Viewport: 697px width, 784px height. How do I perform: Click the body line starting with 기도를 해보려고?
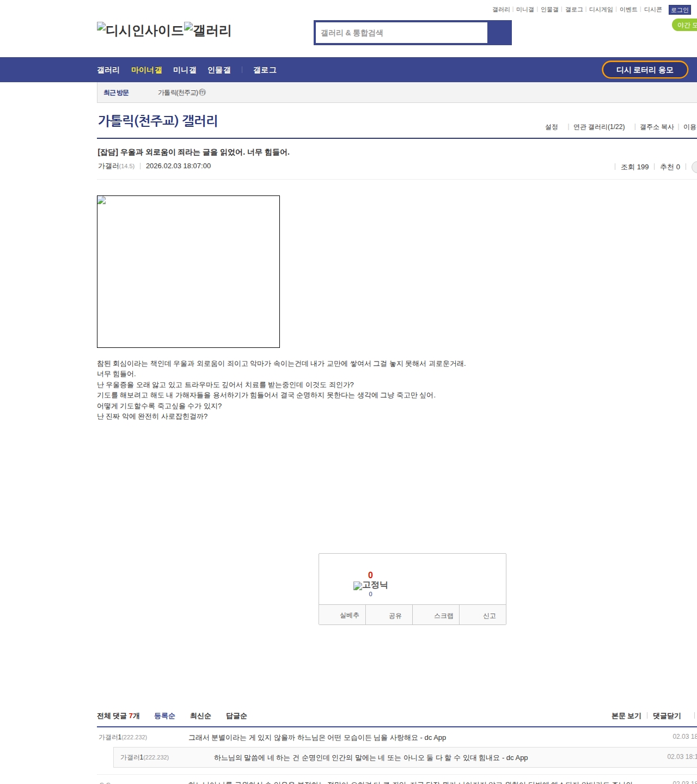pos(266,395)
